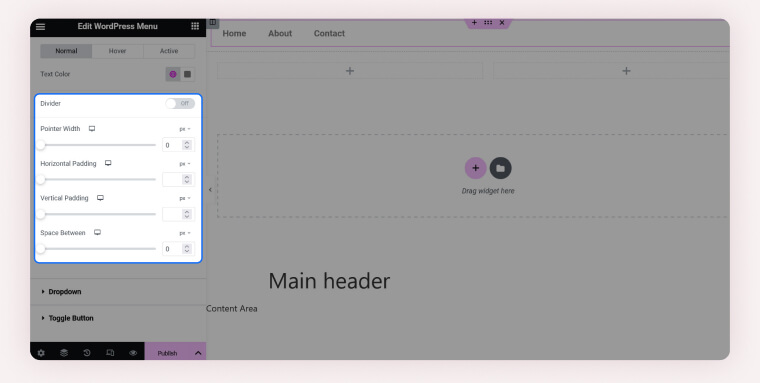
Task: Click the Content Area text
Action: tap(232, 308)
